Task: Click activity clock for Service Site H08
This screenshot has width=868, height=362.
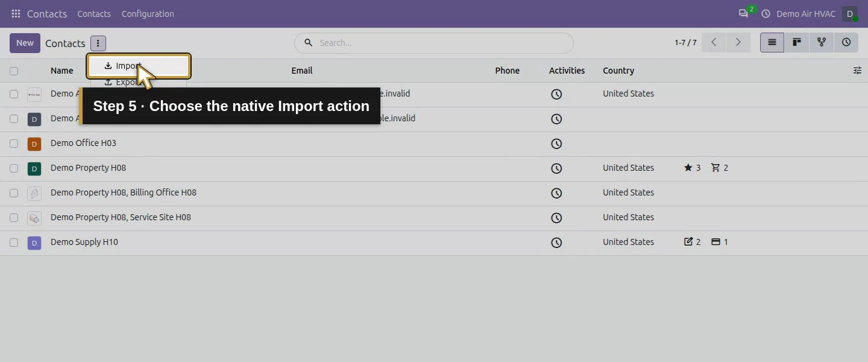Action: coord(556,218)
